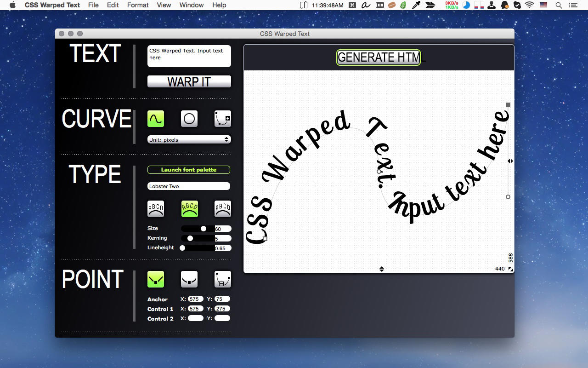
Task: Click the US flag input source icon
Action: click(x=544, y=5)
